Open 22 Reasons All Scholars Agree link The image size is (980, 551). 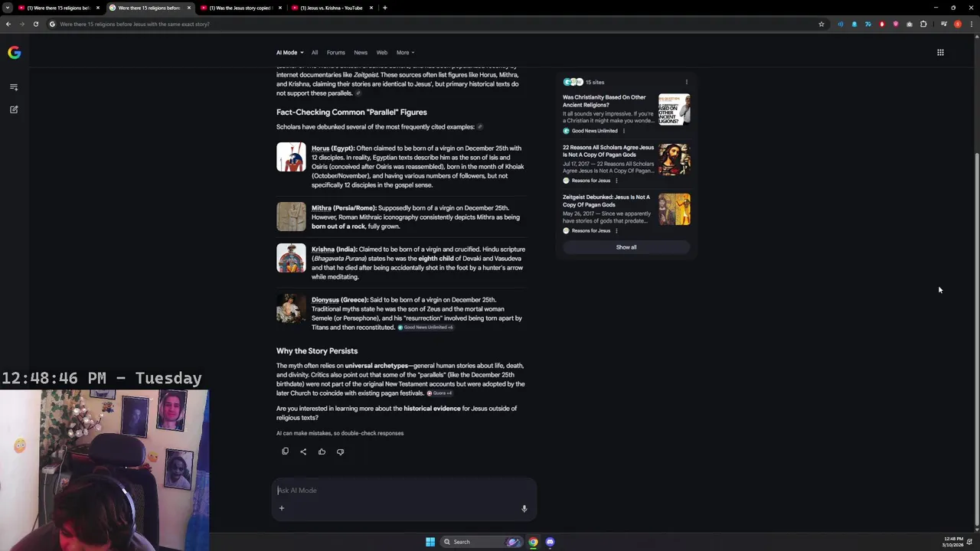click(x=608, y=151)
